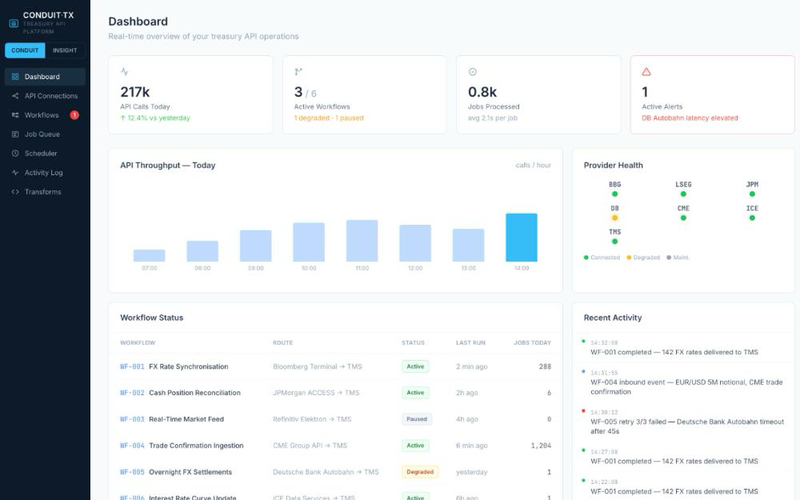This screenshot has height=500, width=800.
Task: Open API Connections page
Action: 45,96
